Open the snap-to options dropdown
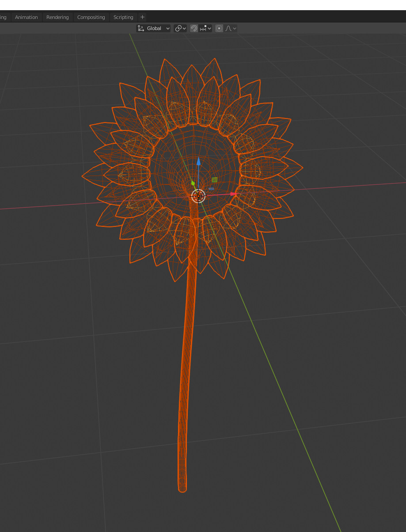Viewport: 406px width, 532px height. click(x=210, y=28)
